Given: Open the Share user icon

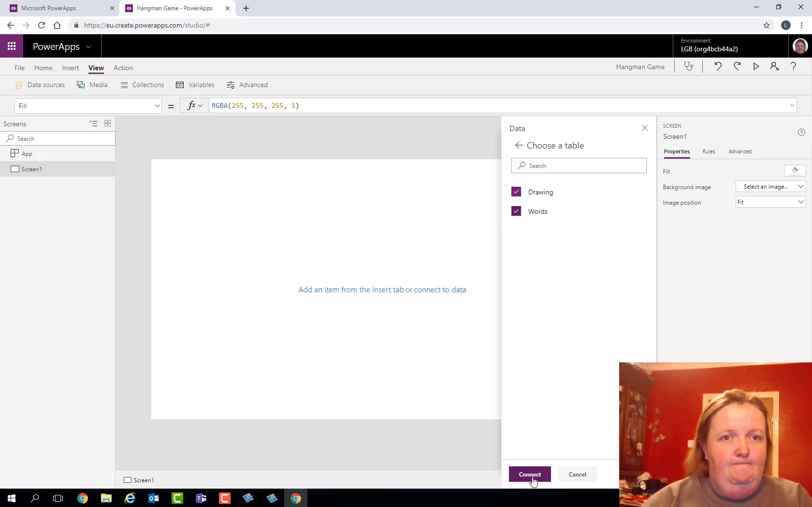Looking at the screenshot, I should click(x=774, y=67).
